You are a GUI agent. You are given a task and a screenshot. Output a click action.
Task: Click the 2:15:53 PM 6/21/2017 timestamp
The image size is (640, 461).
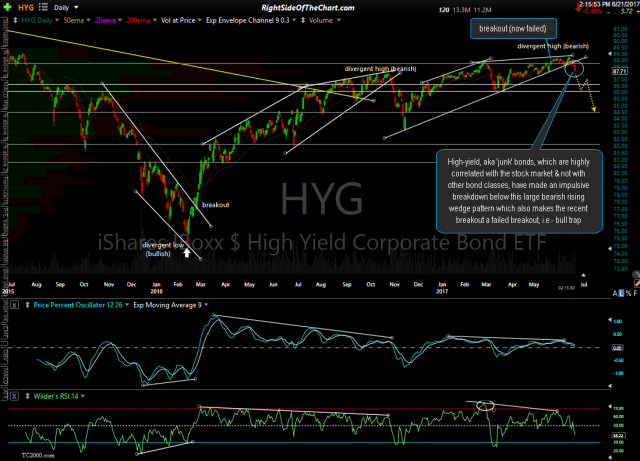coord(609,4)
